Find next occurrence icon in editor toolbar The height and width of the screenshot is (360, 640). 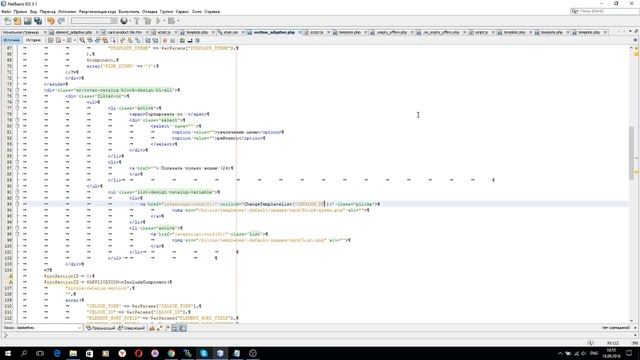98,40
